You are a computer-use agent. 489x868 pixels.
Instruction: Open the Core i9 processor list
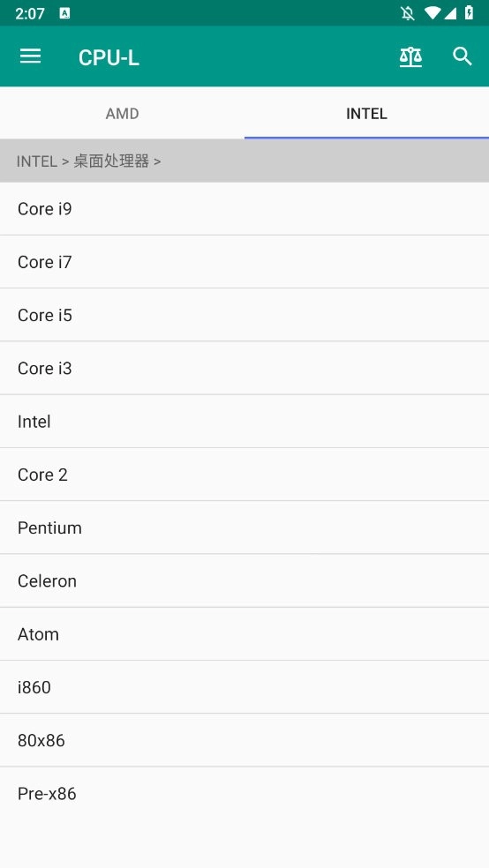244,209
